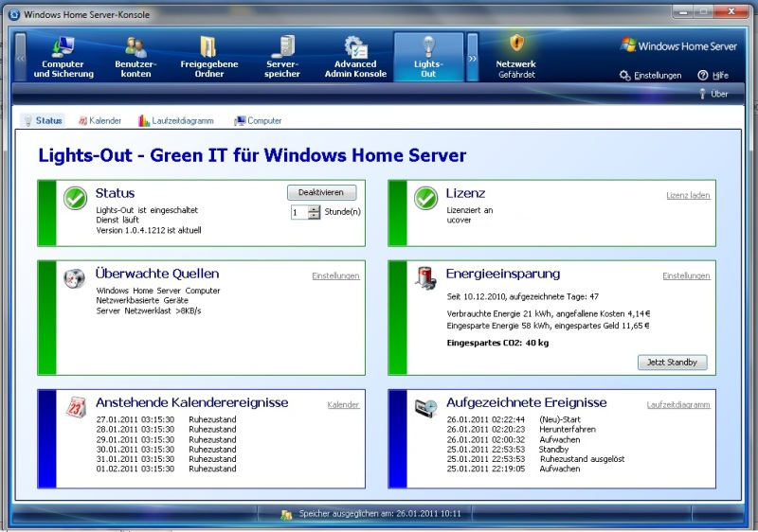Click the Stunde(n) number field
The width and height of the screenshot is (758, 532).
coord(299,212)
